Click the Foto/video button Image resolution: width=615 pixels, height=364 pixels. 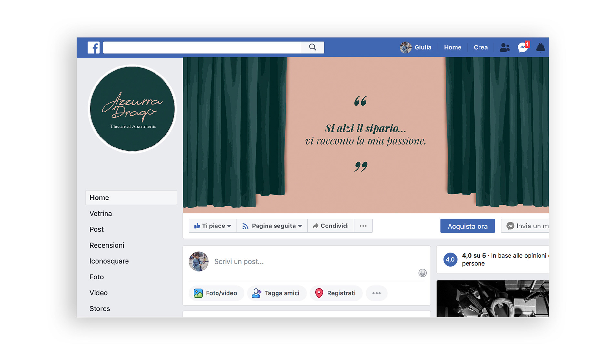click(216, 293)
